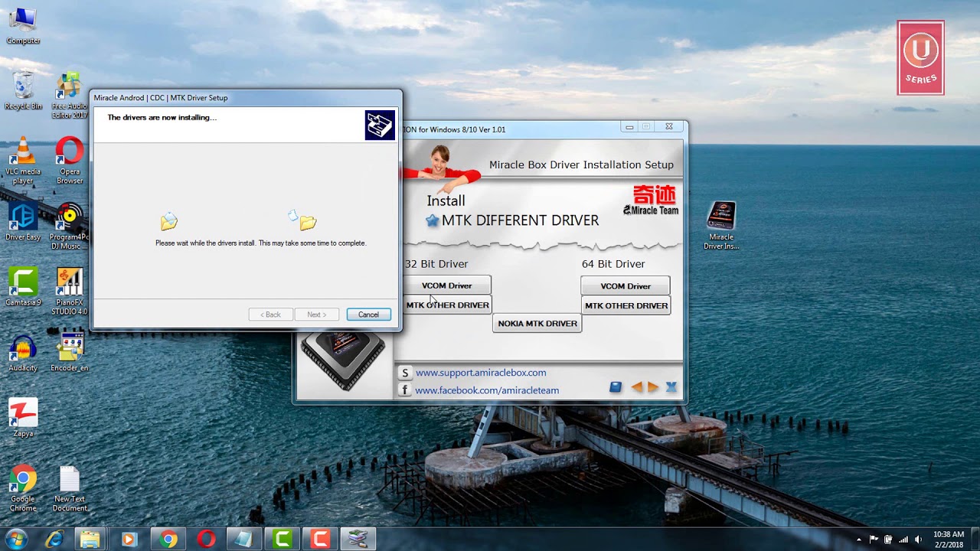This screenshot has height=551, width=980.
Task: Launch Camtasia 9 desktop shortcut
Action: tap(23, 287)
